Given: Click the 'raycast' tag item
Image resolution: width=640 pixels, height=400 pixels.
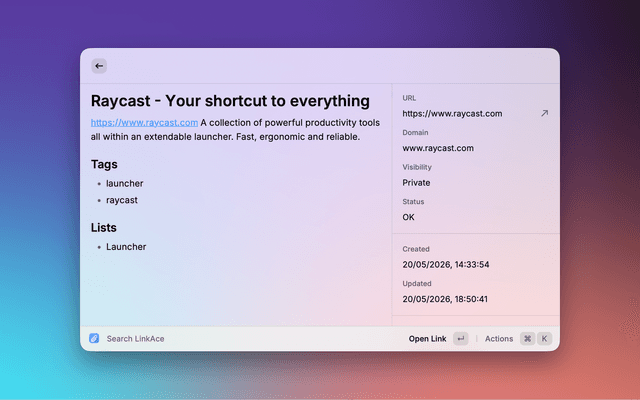Looking at the screenshot, I should (122, 200).
